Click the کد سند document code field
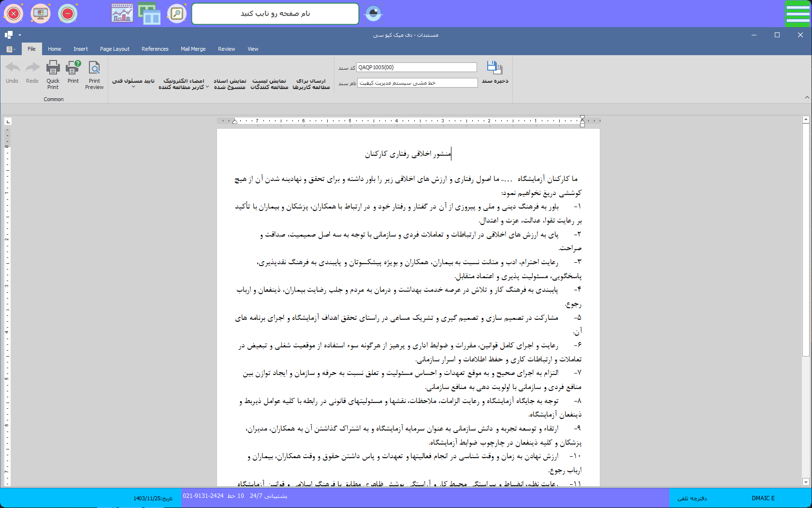 coord(417,67)
